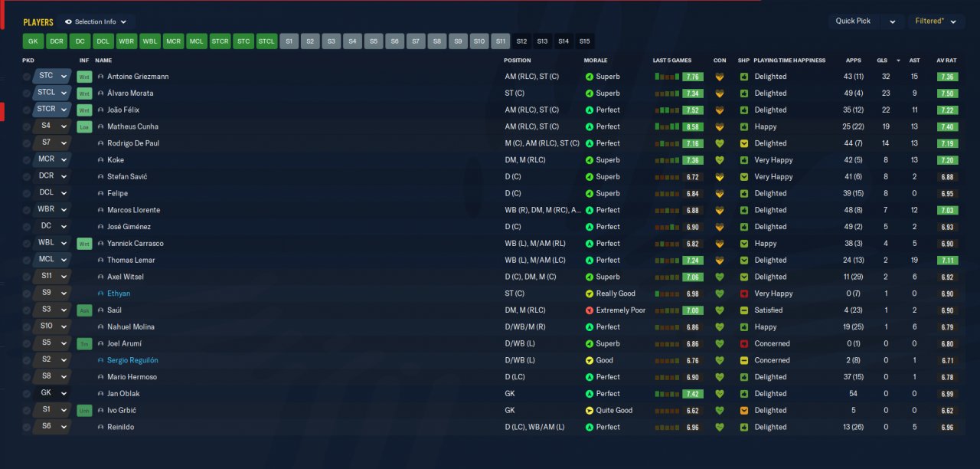Click the green sharpness icon for Jan Oblak
The image size is (980, 469).
click(743, 394)
